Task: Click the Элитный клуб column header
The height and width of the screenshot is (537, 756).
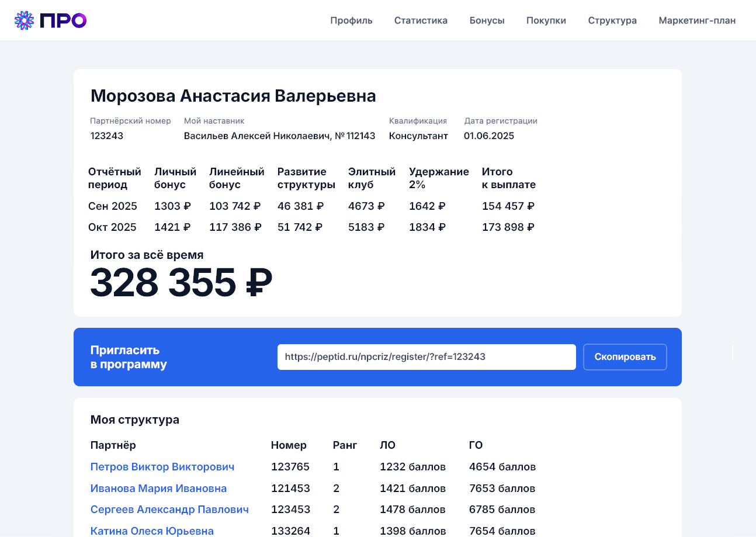Action: pos(372,178)
